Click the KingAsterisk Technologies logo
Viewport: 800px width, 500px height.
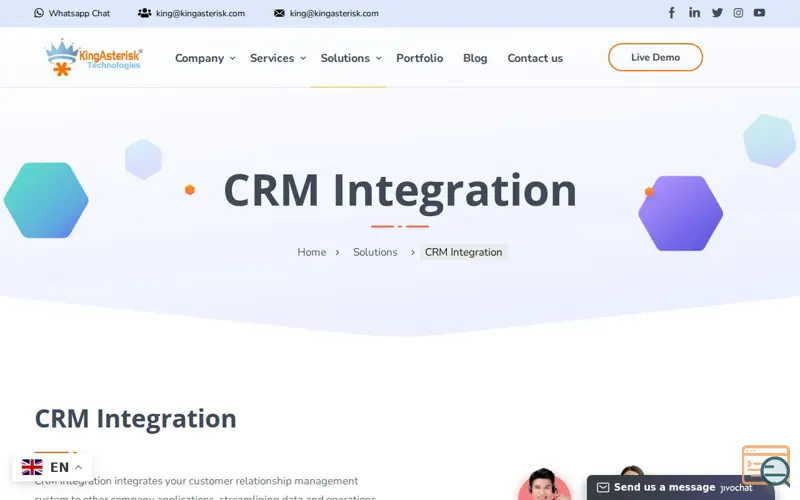pyautogui.click(x=93, y=58)
